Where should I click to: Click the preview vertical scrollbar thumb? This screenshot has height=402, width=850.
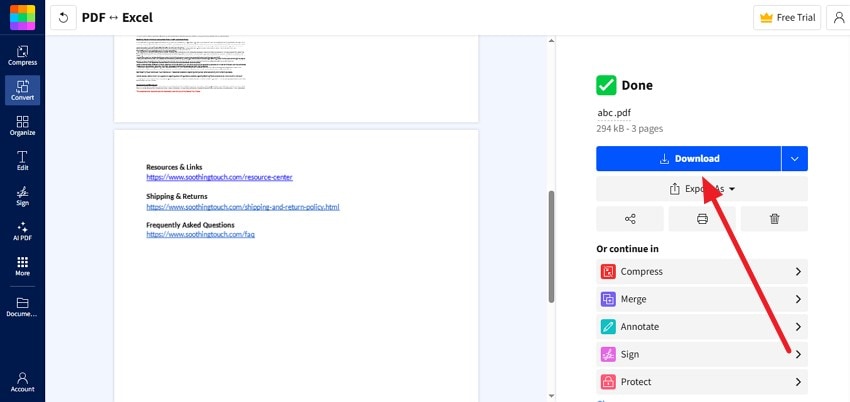pos(551,247)
